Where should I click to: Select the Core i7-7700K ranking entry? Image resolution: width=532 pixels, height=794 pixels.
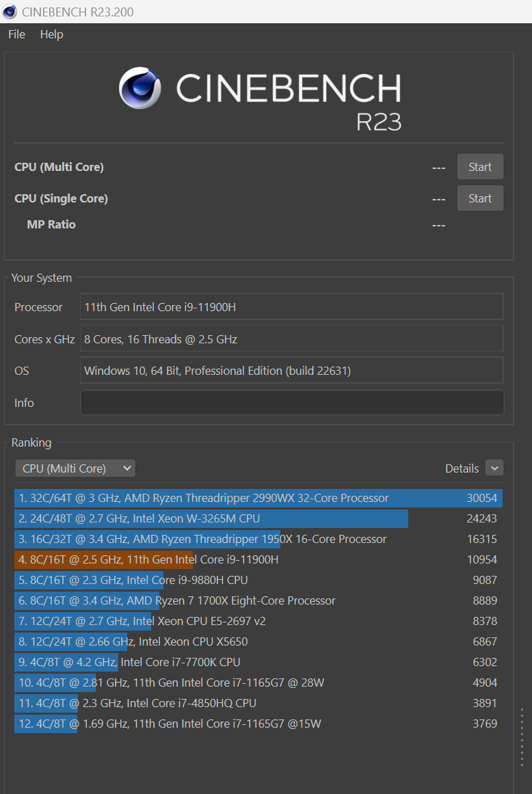[258, 662]
